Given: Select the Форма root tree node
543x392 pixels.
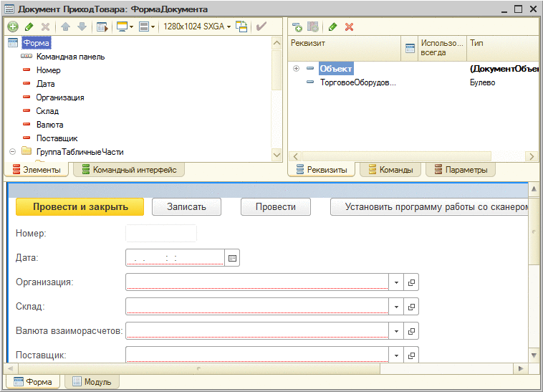Looking at the screenshot, I should tap(36, 43).
